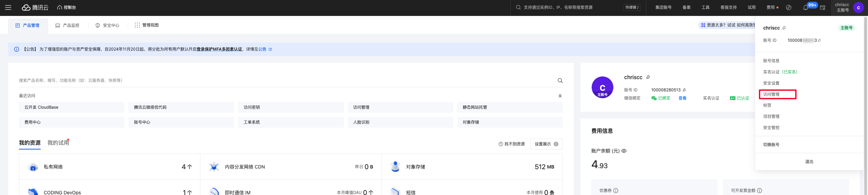The height and width of the screenshot is (195, 868).
Task: Open the 对象存储 512 MB resource card
Action: click(472, 167)
